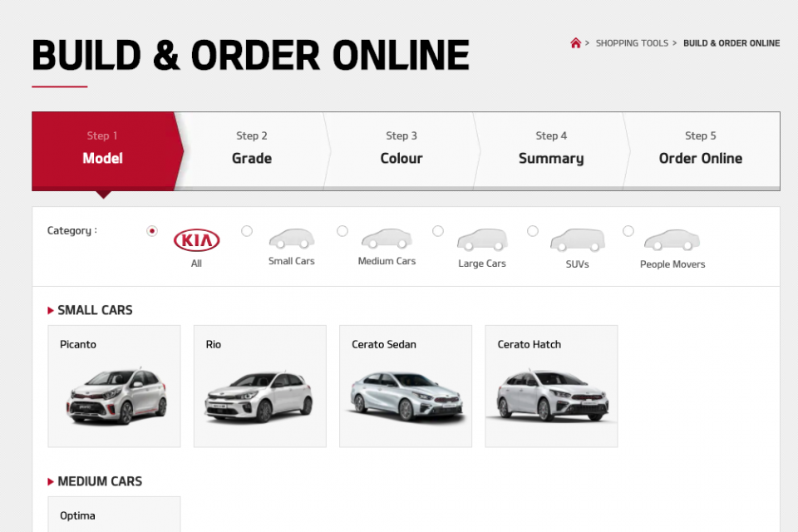Select the SUVs radio button
This screenshot has height=532, width=798.
pyautogui.click(x=533, y=231)
